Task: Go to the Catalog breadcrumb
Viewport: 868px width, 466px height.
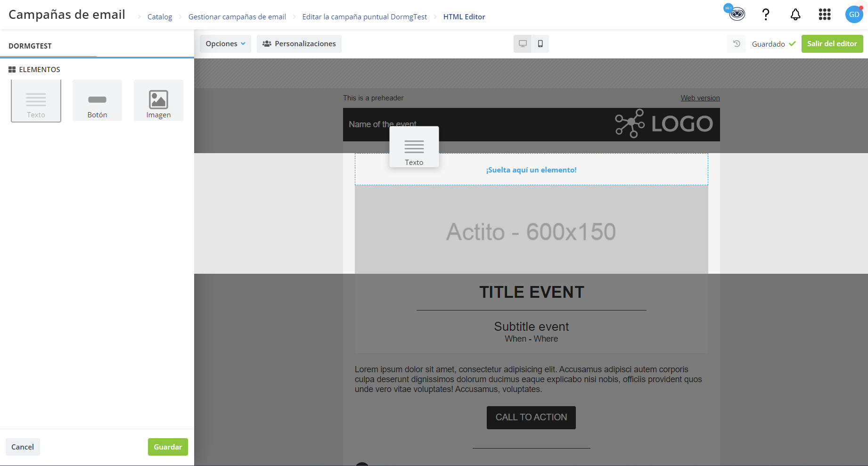Action: click(x=160, y=17)
